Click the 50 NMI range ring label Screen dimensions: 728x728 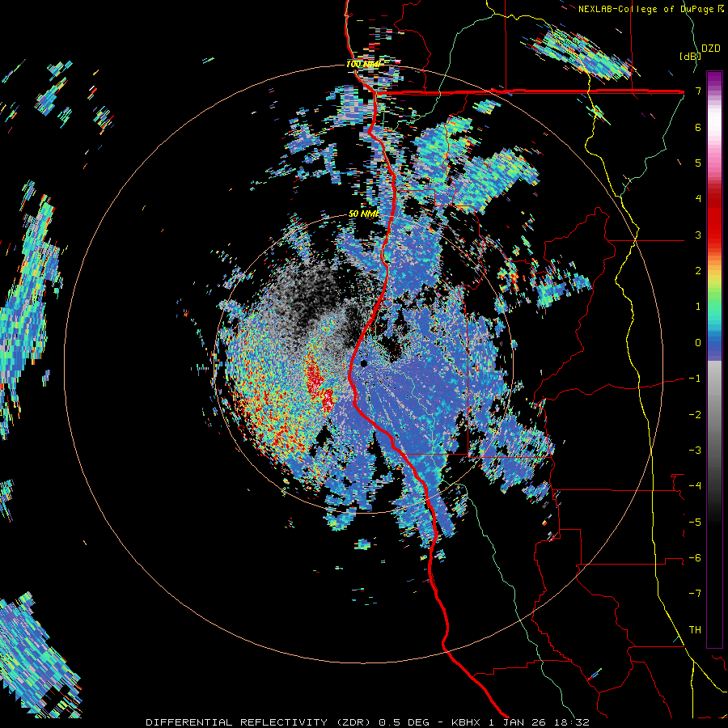[363, 214]
